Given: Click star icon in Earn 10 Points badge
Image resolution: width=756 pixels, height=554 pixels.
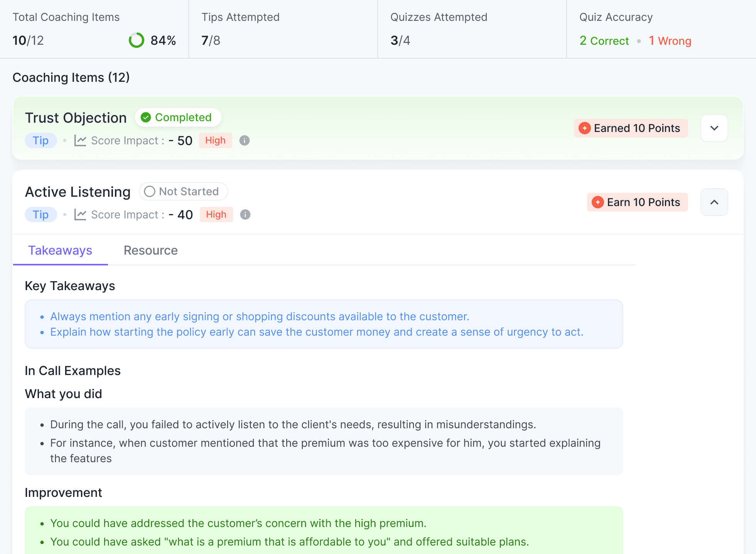Looking at the screenshot, I should click(598, 202).
